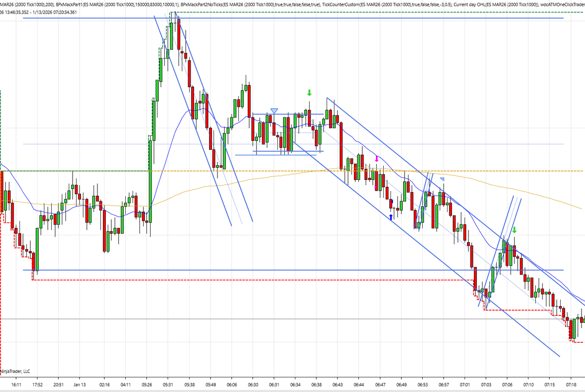The image size is (585, 392).
Task: Click the 06:30 time axis label
Action: tap(253, 385)
